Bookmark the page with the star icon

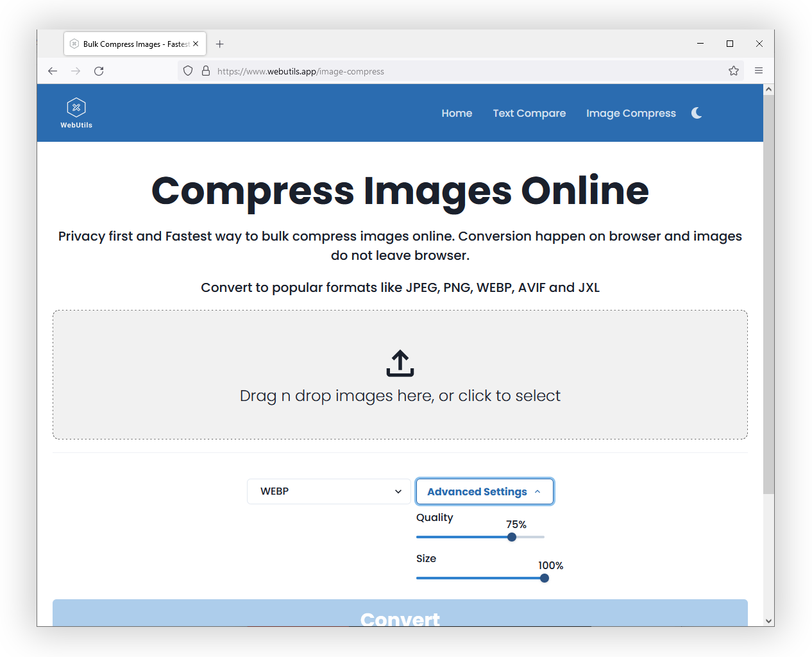(733, 71)
